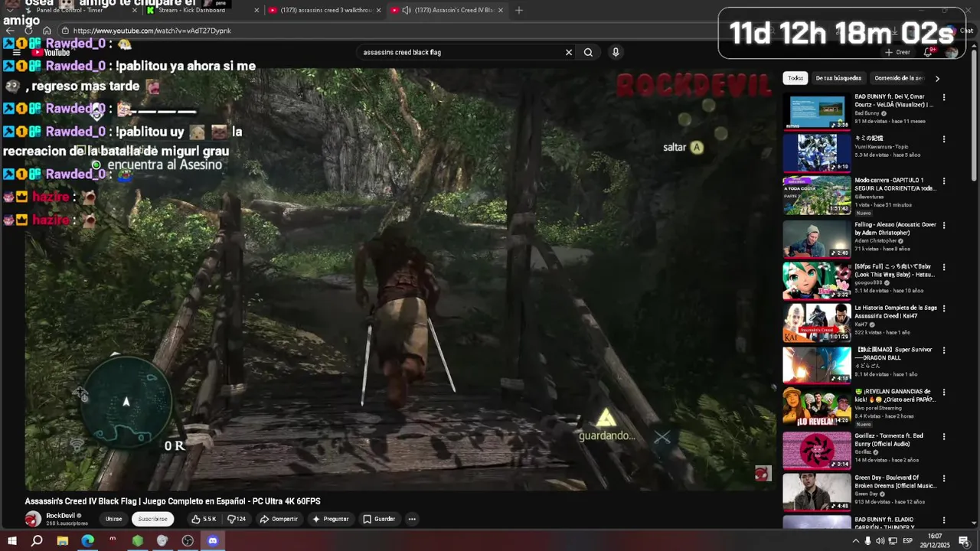
Task: Open Windows Start menu
Action: (x=11, y=541)
